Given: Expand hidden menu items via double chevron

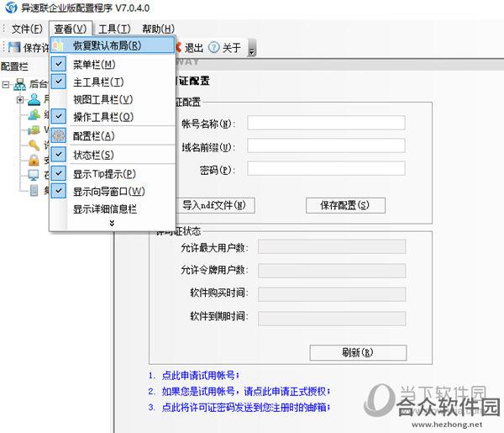Looking at the screenshot, I should [x=112, y=223].
